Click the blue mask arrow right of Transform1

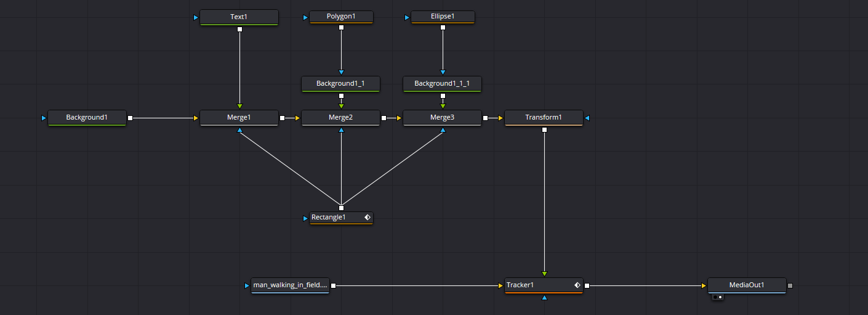587,117
